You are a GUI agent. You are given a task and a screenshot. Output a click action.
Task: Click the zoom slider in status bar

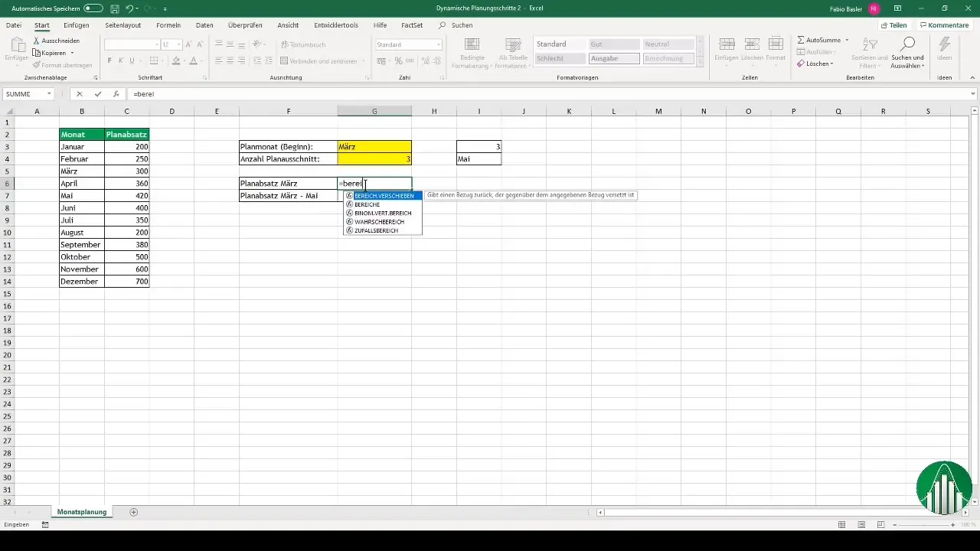pos(923,525)
